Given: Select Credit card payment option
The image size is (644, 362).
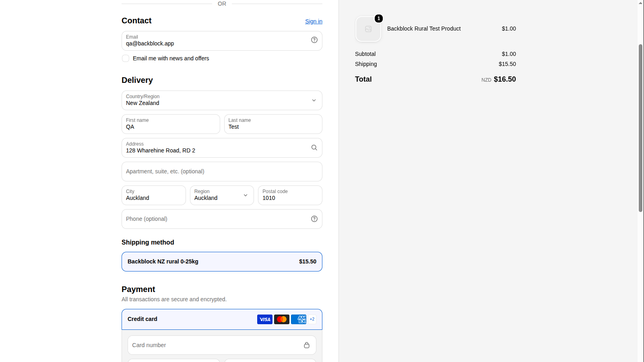Looking at the screenshot, I should (222, 319).
